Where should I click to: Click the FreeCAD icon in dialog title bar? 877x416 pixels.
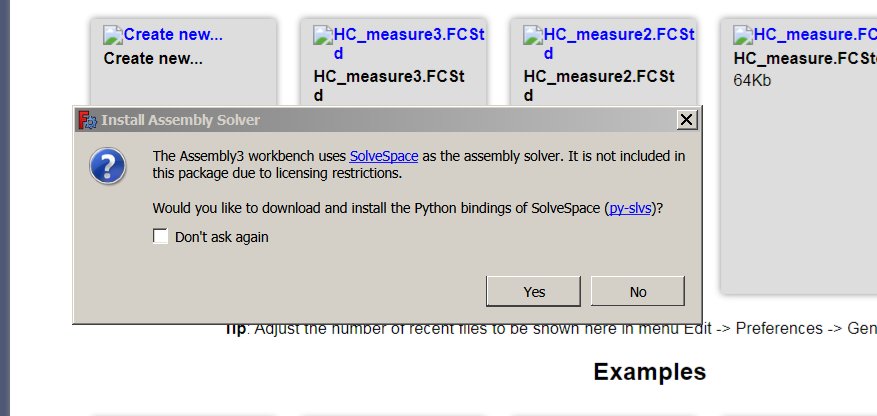88,120
